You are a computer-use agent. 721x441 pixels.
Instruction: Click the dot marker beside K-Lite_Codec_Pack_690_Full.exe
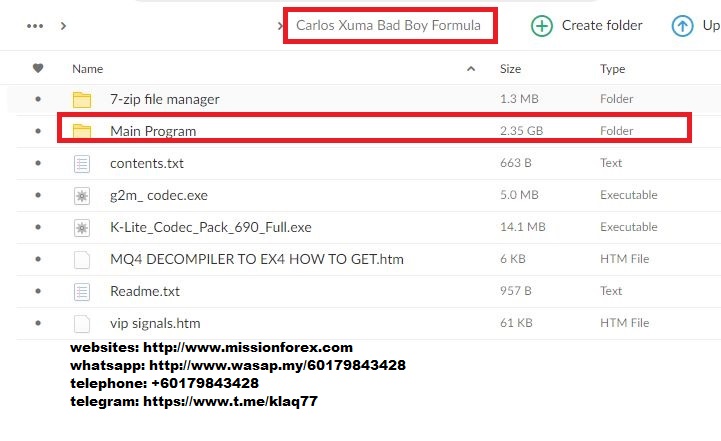[38, 227]
